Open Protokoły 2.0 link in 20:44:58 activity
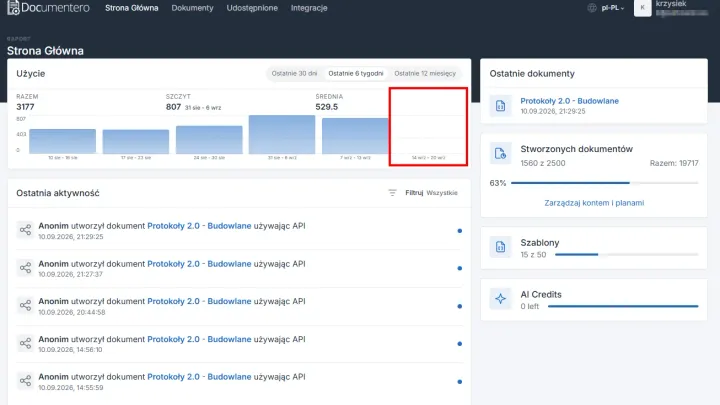The width and height of the screenshot is (720, 405). (199, 301)
